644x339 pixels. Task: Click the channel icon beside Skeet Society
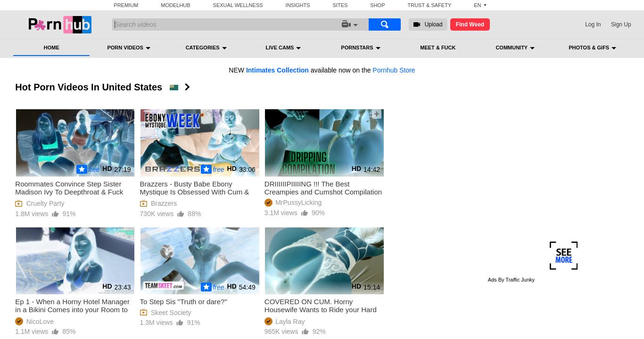[x=143, y=313]
